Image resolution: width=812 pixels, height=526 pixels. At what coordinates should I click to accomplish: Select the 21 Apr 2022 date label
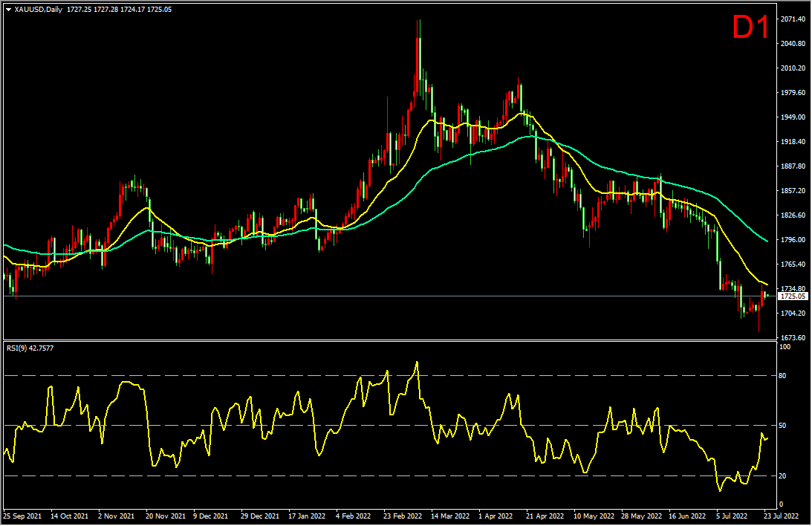tap(545, 516)
